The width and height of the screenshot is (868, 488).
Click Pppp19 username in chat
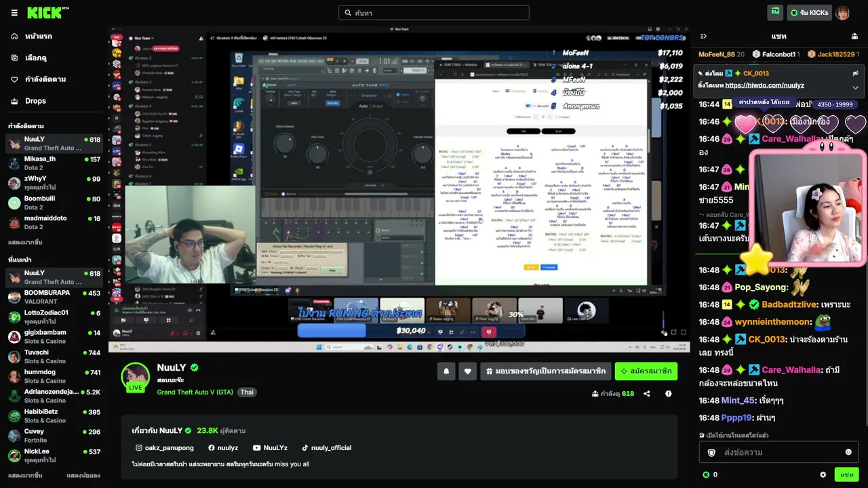pyautogui.click(x=738, y=418)
